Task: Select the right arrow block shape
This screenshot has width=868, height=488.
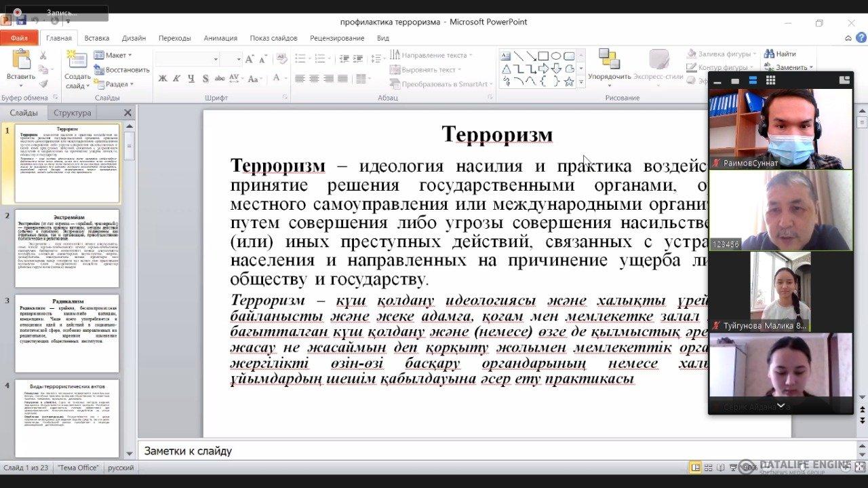Action: 543,69
